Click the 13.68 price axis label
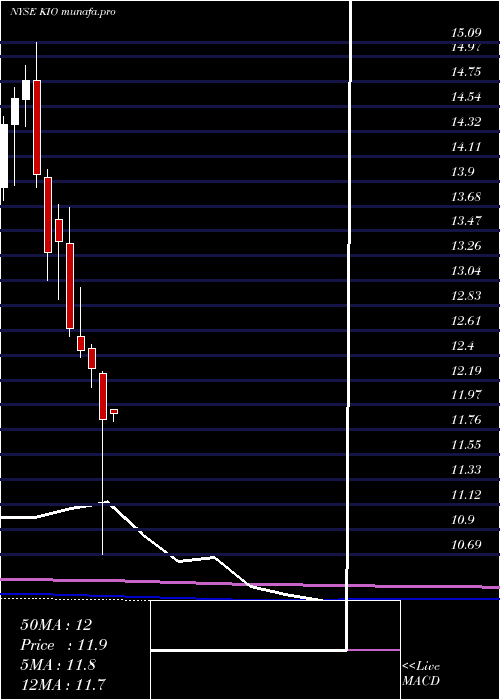The width and height of the screenshot is (500, 700). click(466, 197)
